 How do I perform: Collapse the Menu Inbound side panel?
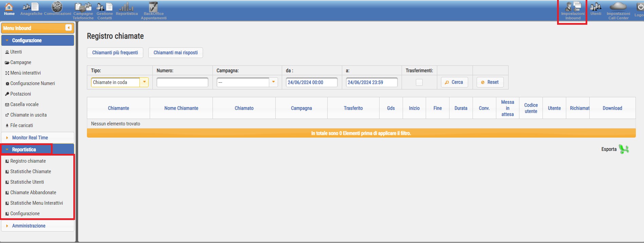pyautogui.click(x=69, y=28)
